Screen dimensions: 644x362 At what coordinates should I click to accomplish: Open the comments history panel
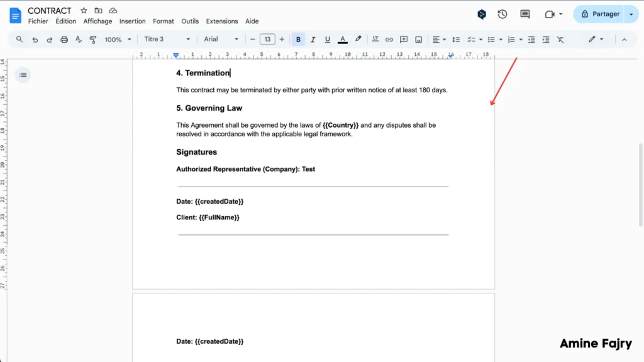[x=525, y=14]
